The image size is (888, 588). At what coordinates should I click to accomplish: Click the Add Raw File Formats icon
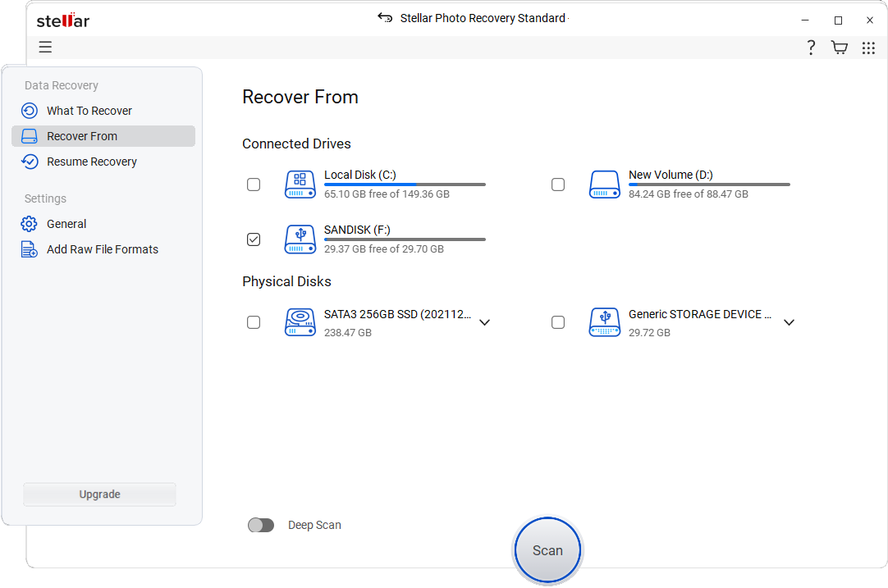(x=29, y=249)
